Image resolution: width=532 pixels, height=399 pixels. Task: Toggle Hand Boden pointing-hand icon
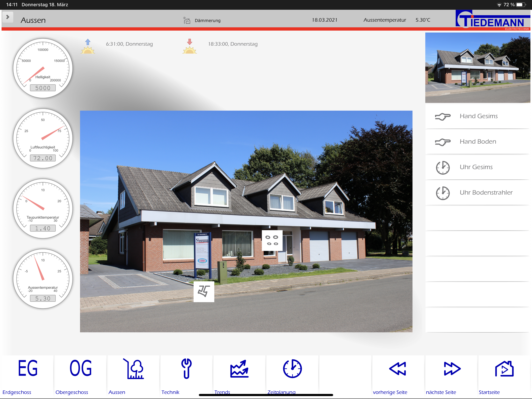tap(443, 142)
